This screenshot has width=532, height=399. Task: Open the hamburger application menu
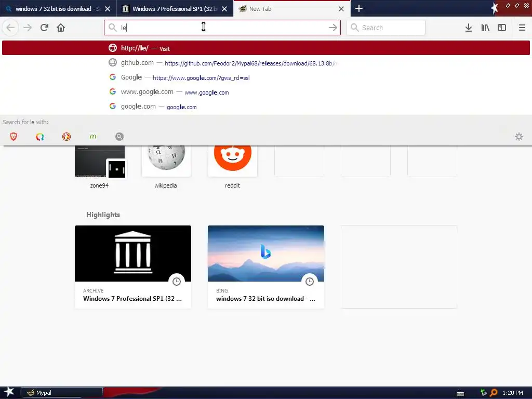[x=522, y=28]
